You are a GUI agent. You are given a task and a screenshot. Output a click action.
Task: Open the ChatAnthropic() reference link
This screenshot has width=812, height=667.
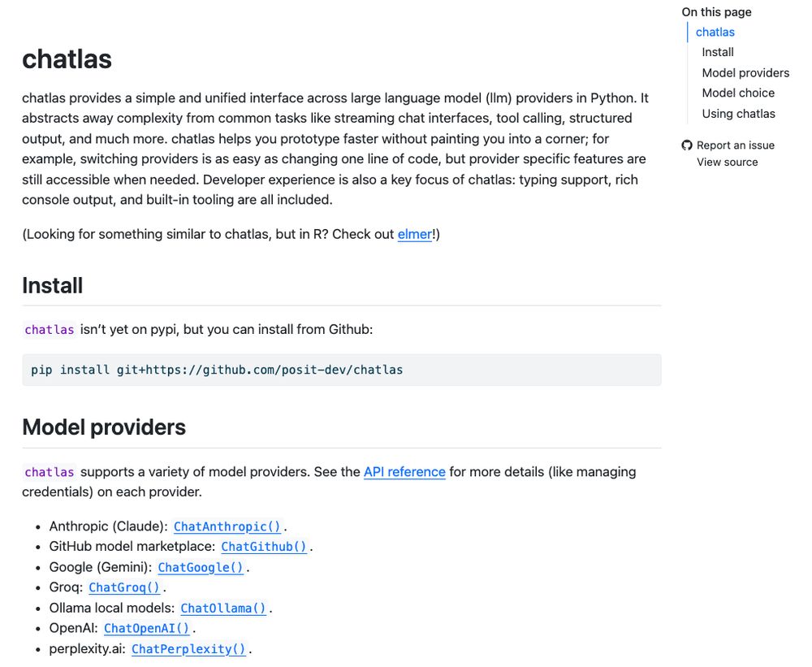[227, 526]
